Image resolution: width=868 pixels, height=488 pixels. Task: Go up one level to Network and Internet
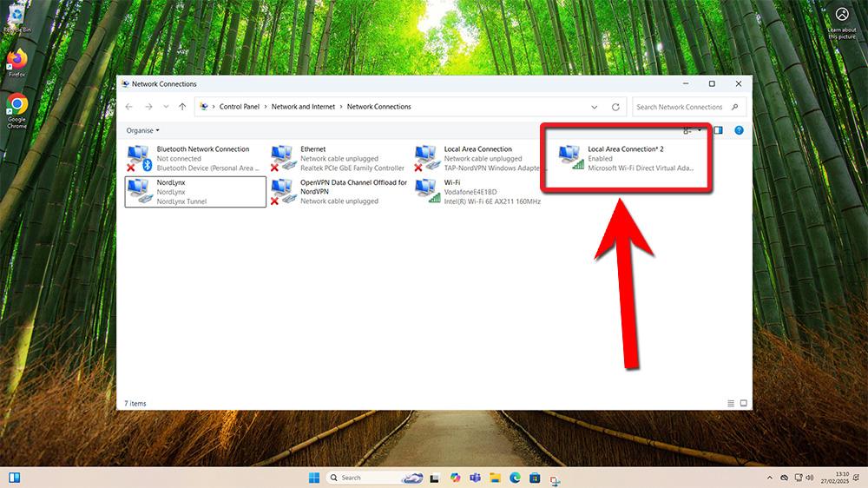tap(182, 107)
